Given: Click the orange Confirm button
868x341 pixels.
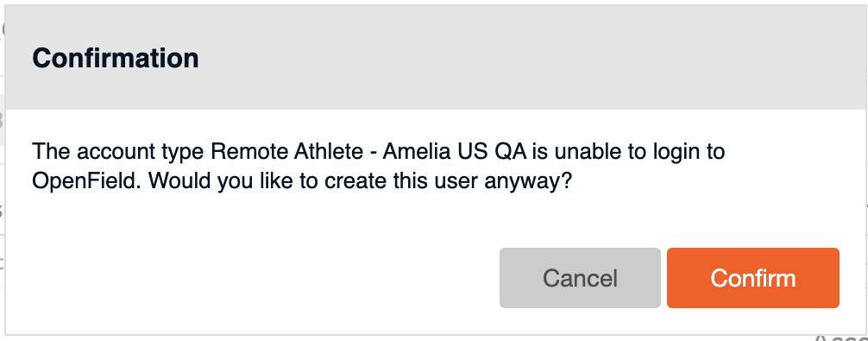Looking at the screenshot, I should (x=753, y=278).
